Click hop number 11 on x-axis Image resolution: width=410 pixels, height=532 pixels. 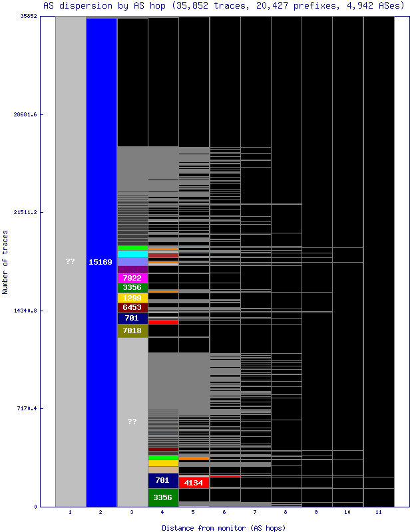(378, 513)
